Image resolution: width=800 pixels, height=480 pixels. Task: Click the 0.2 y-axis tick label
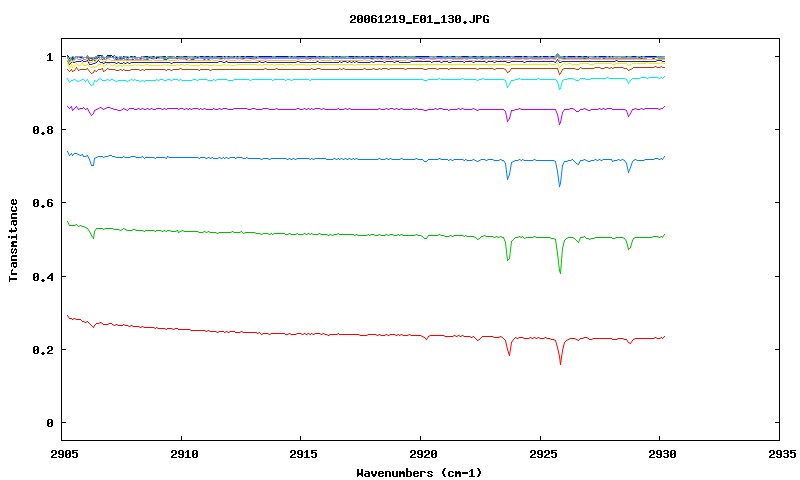click(x=43, y=350)
